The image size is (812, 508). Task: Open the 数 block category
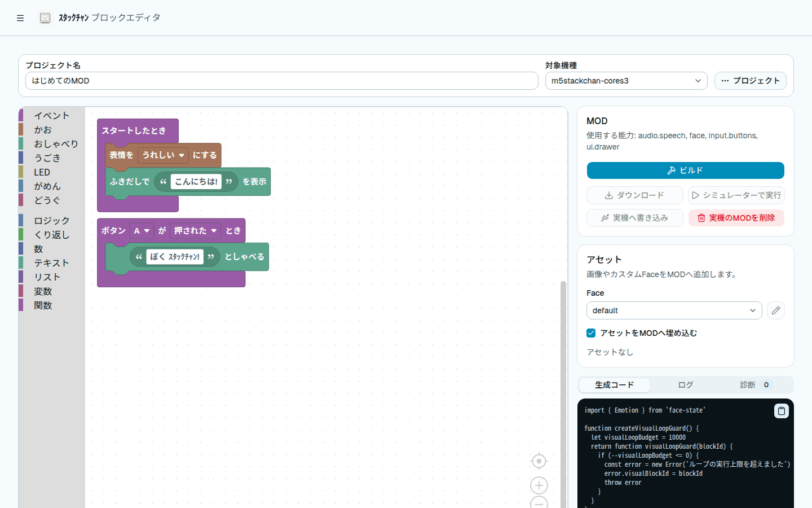[x=51, y=249]
